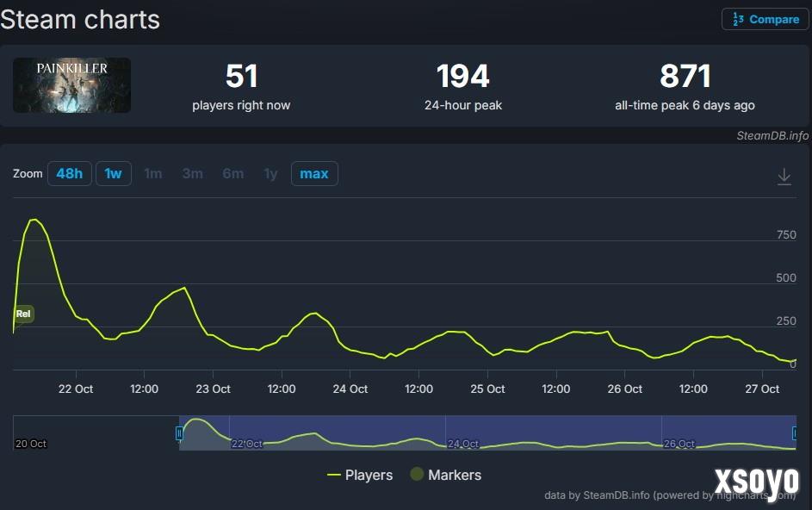The height and width of the screenshot is (510, 812).
Task: Click the 26 Oct label in the navigator
Action: tap(678, 444)
